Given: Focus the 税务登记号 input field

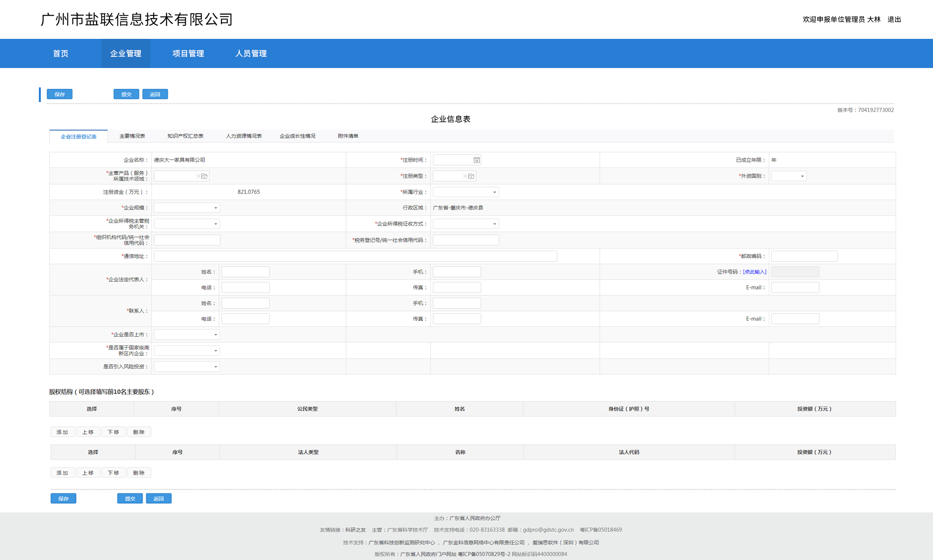Looking at the screenshot, I should pos(466,240).
